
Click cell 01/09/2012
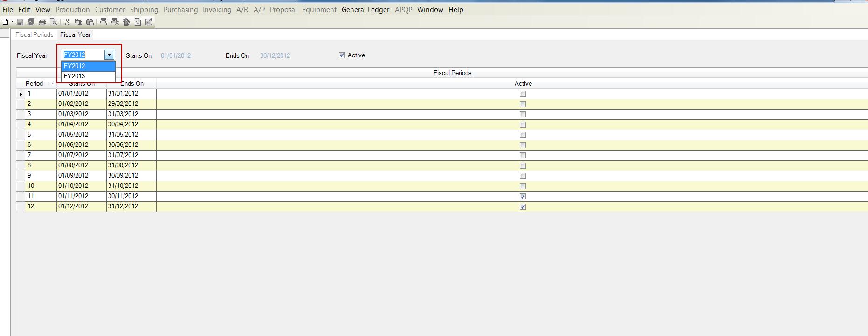coord(82,176)
